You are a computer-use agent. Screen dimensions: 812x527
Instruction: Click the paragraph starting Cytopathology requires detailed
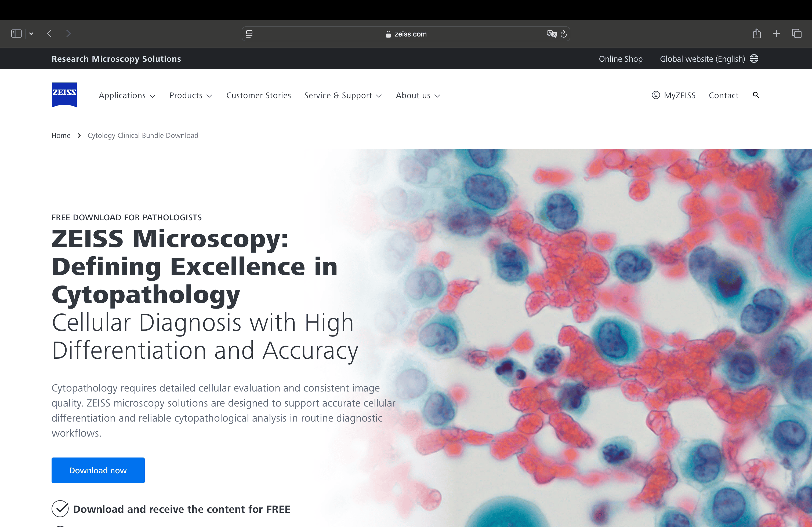(x=223, y=411)
